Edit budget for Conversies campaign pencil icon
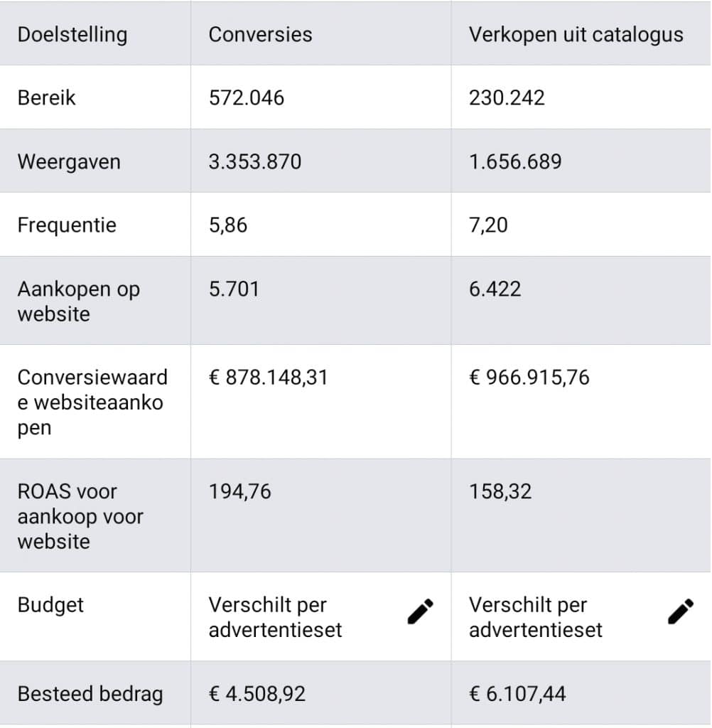Viewport: 712px width, 728px height. click(421, 611)
